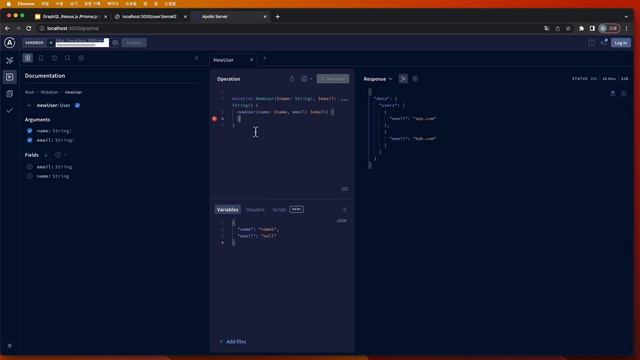Screen dimensions: 640x360
Task: Open the Explorer settings gear icon
Action: point(81,58)
